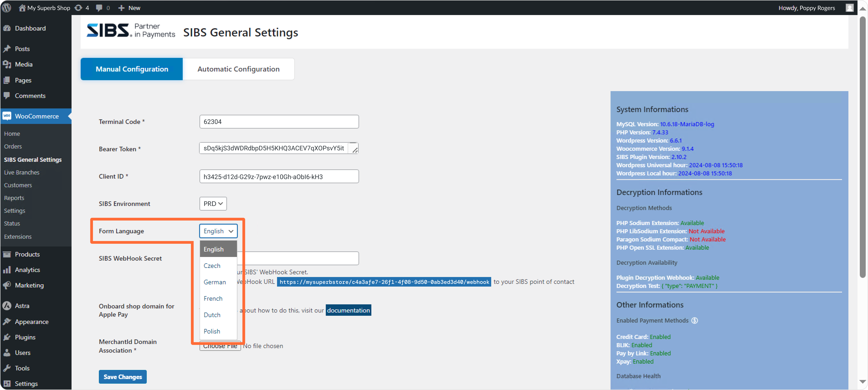Choose Polish in the language list

212,331
